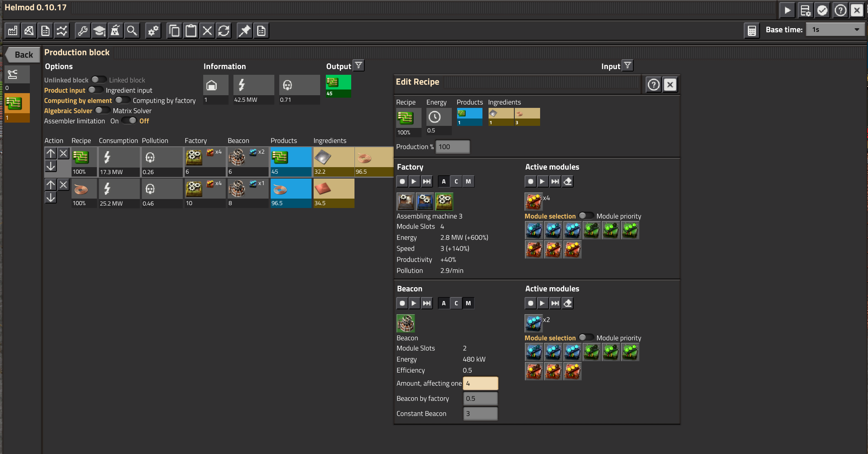Toggle Unlinked block / Linked block switch
The width and height of the screenshot is (868, 454).
(98, 80)
